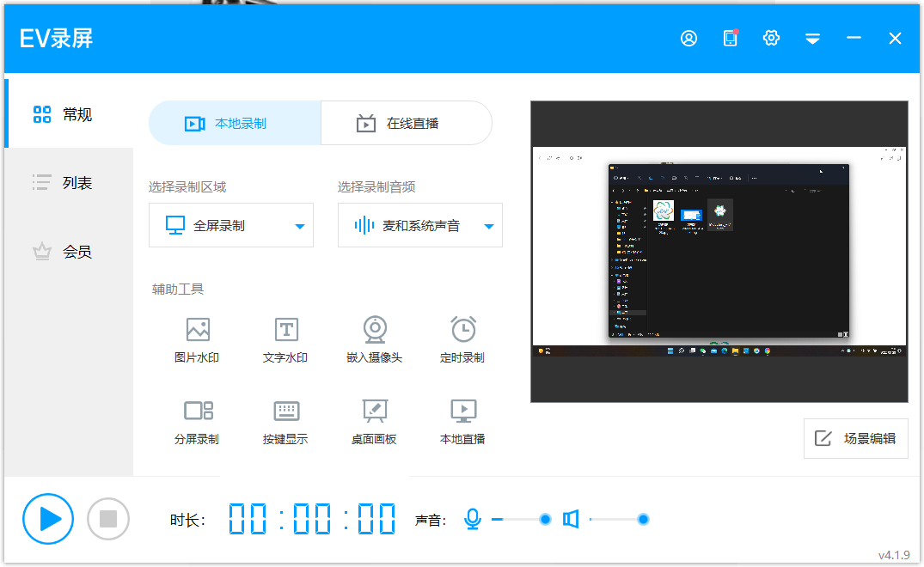Open the 图片水印 tool

click(x=198, y=340)
